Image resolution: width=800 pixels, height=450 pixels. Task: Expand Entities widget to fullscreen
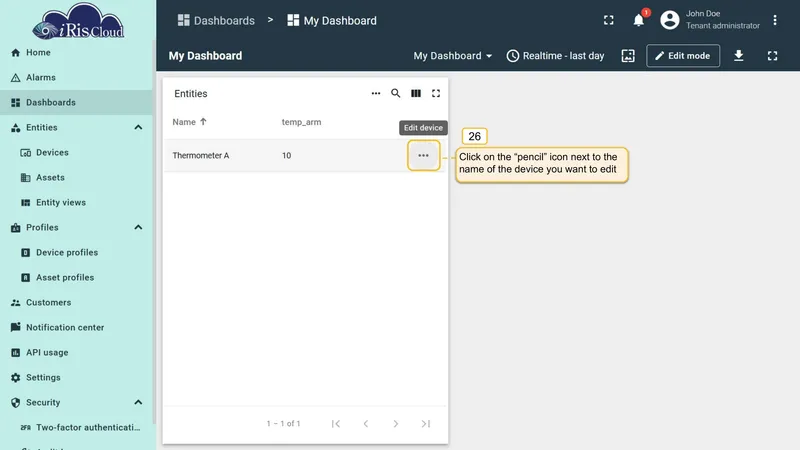[x=436, y=93]
